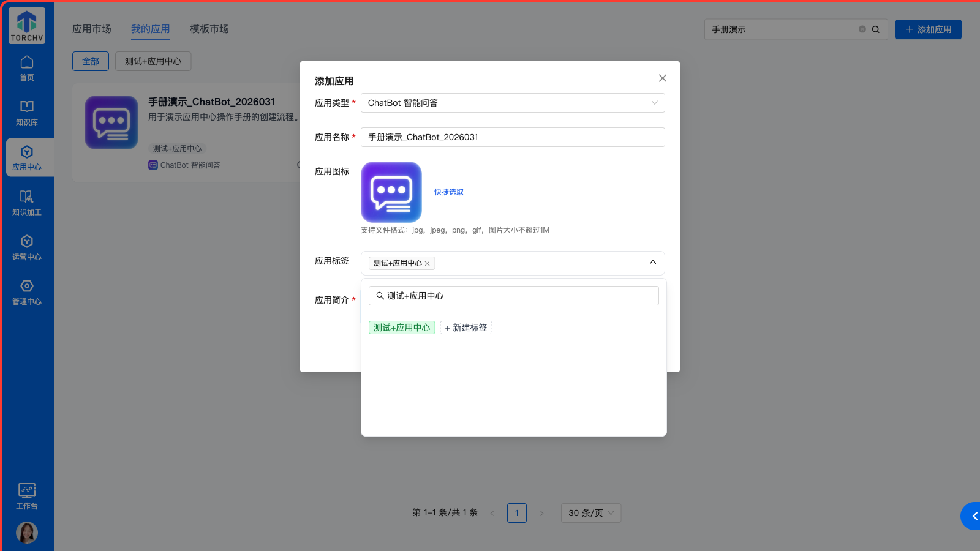Image resolution: width=980 pixels, height=551 pixels.
Task: Switch to the 模板市场 tab
Action: 209,29
